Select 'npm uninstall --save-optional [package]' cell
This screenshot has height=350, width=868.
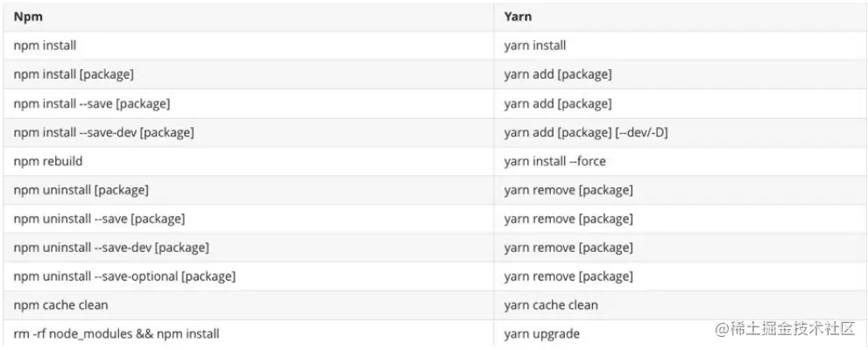[x=124, y=276]
